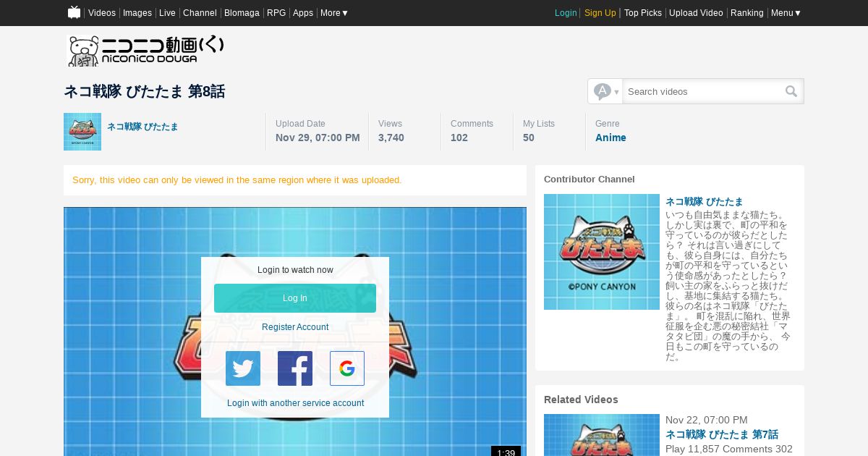Viewport: 868px width, 456px height.
Task: Click the region restriction warning message
Action: pyautogui.click(x=237, y=180)
